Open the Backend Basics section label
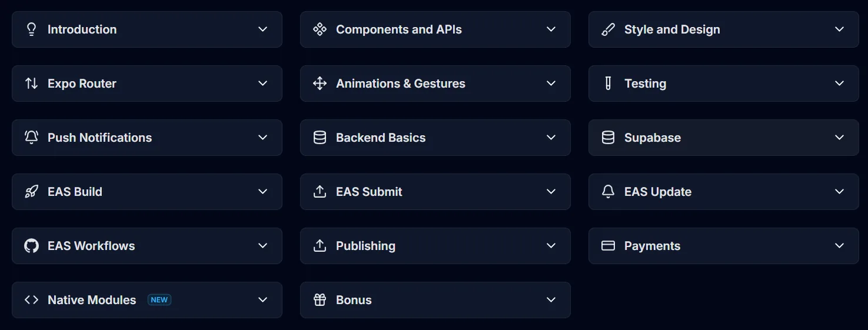 tap(381, 138)
